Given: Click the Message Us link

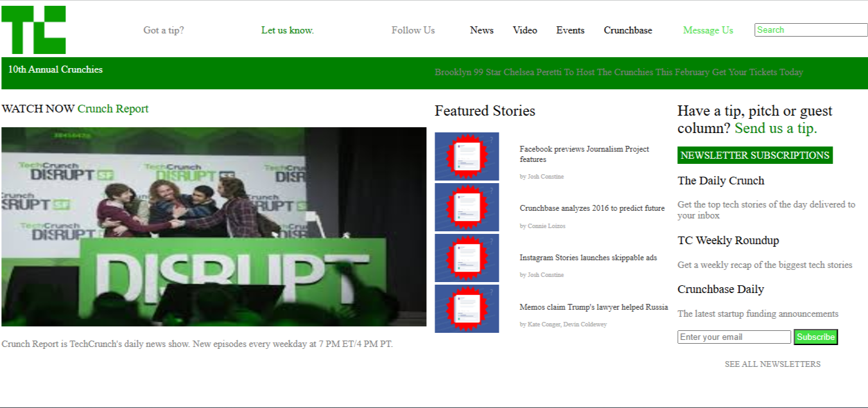Looking at the screenshot, I should point(707,30).
